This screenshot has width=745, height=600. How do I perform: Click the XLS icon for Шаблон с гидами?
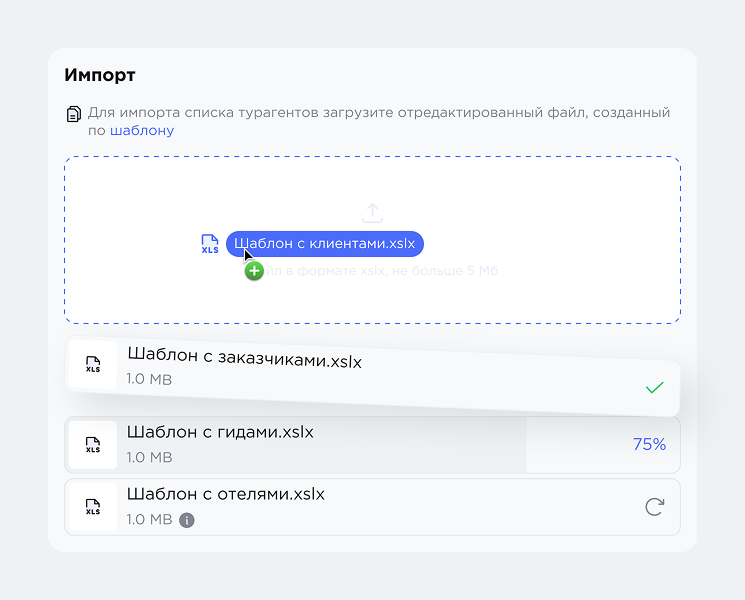[93, 445]
